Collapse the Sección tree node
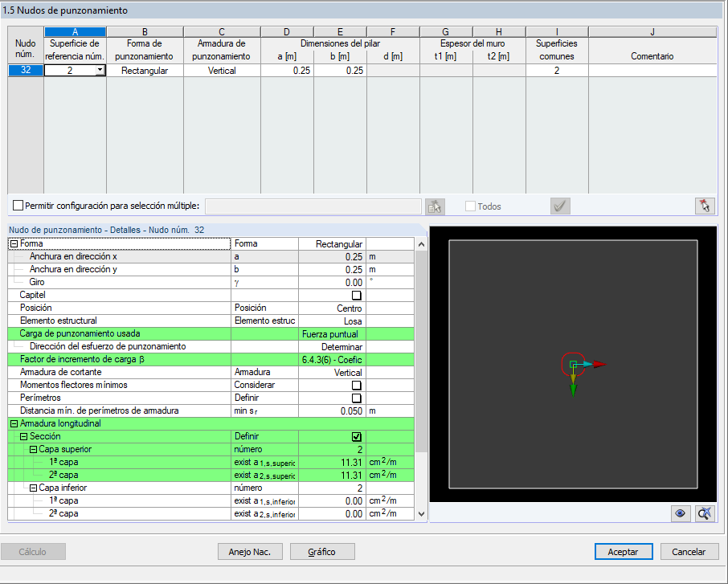Screen dimensions: 728x584 coord(23,436)
